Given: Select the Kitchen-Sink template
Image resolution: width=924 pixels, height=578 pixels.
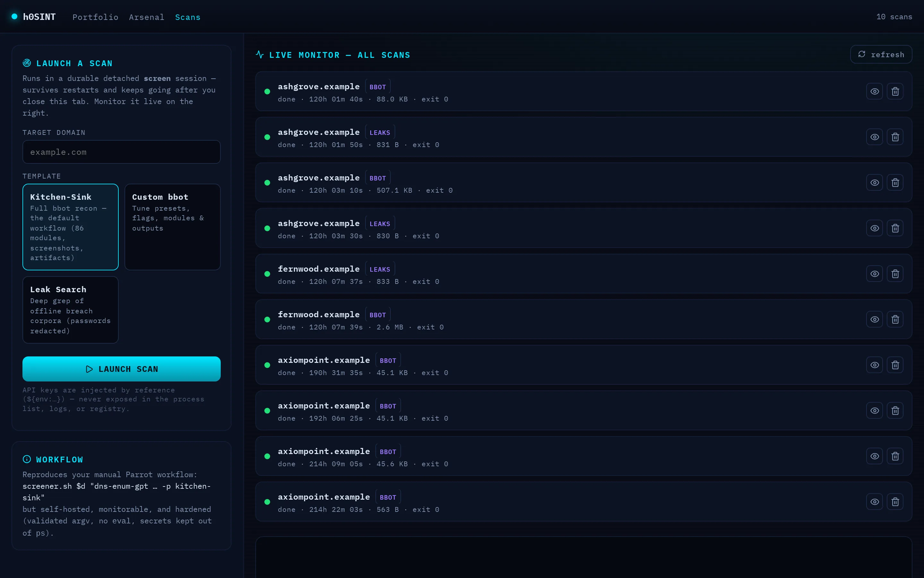Looking at the screenshot, I should coord(71,227).
